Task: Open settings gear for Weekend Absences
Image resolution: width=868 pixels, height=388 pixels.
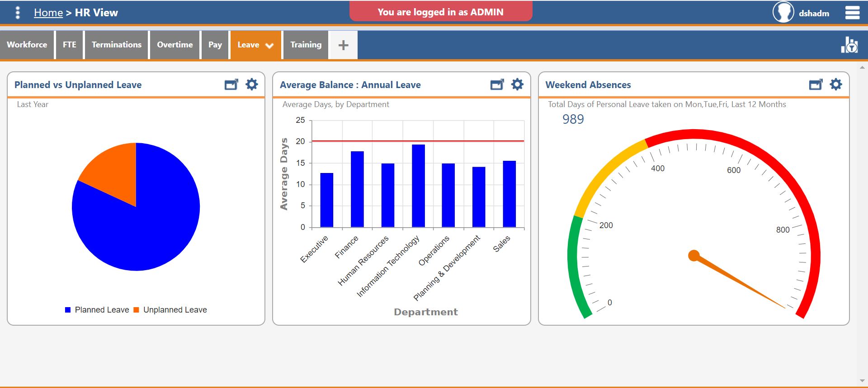Action: click(x=836, y=84)
